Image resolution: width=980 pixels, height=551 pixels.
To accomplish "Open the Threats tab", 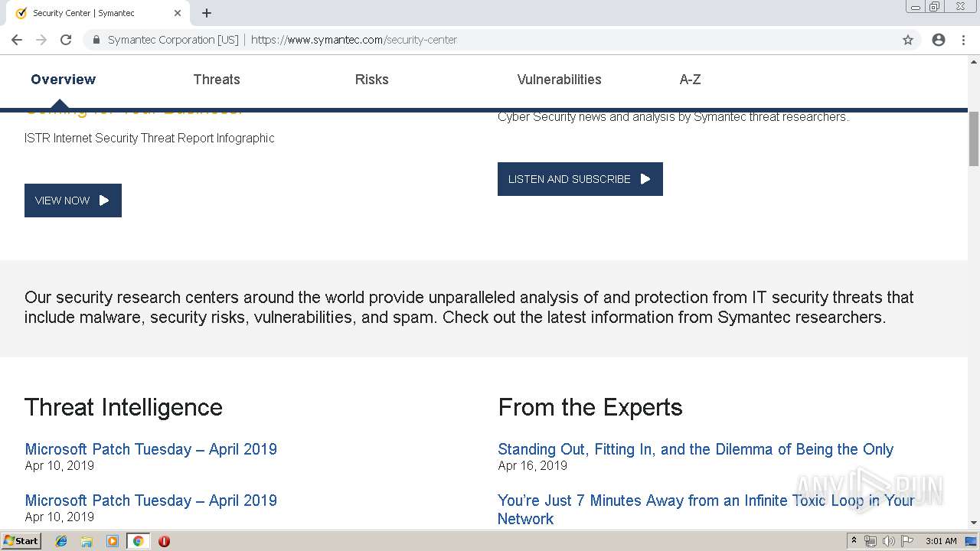I will [x=217, y=80].
